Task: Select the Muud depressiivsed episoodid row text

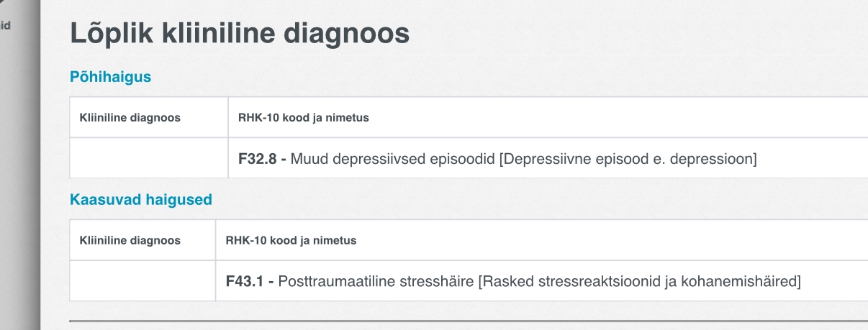Action: coord(497,158)
